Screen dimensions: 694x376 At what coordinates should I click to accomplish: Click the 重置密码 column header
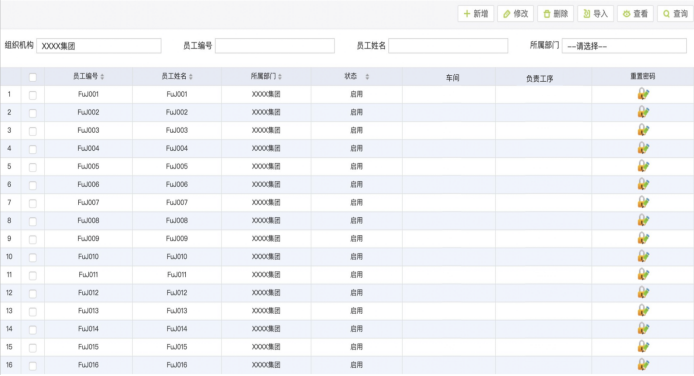click(x=643, y=77)
